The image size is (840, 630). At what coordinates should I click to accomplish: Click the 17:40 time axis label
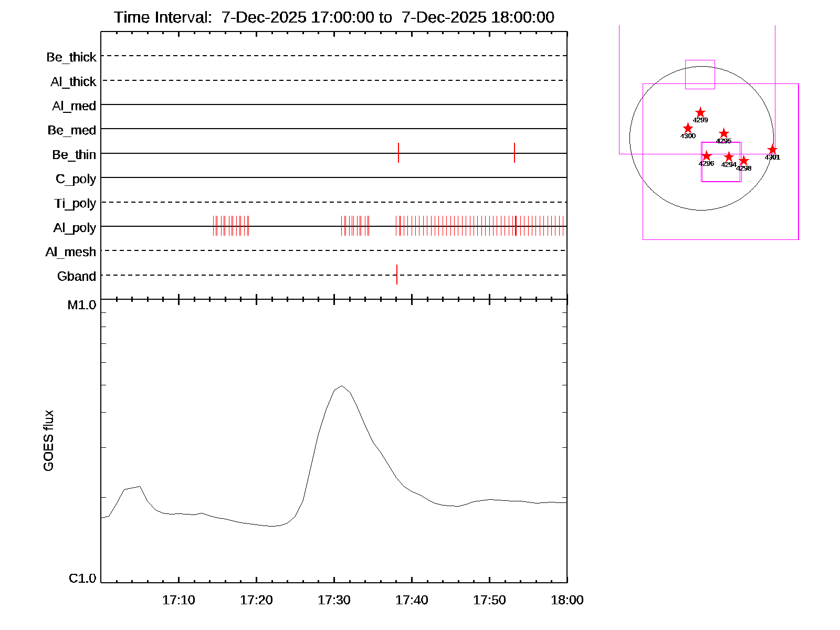[412, 600]
